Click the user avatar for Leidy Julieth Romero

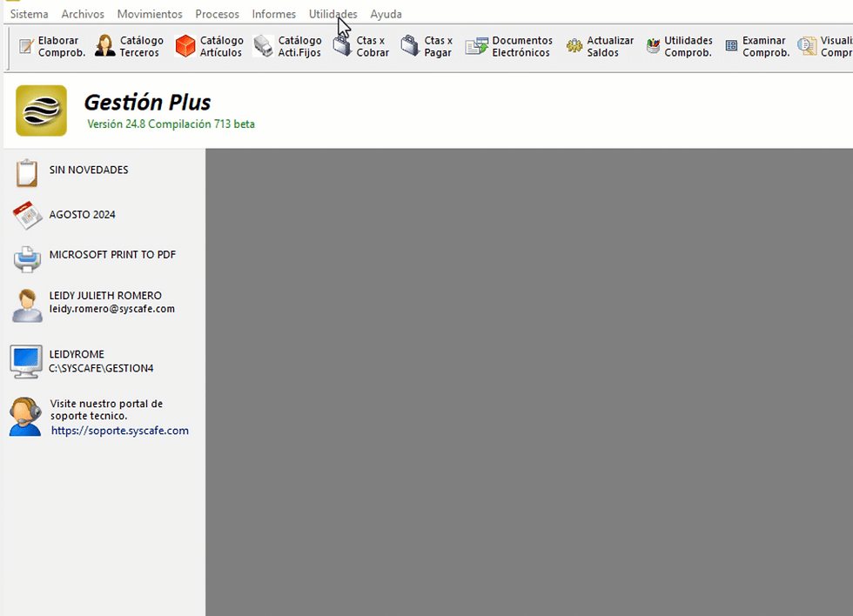click(x=27, y=305)
